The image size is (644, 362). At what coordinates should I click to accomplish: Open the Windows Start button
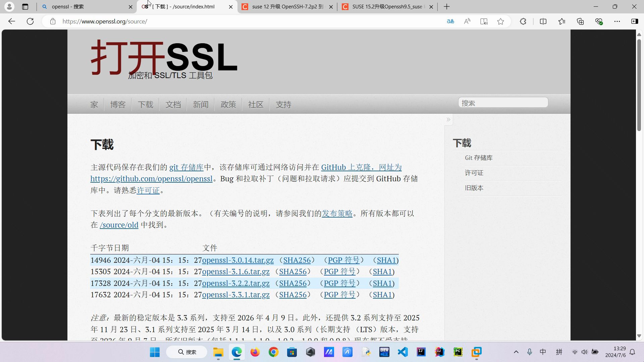click(155, 352)
